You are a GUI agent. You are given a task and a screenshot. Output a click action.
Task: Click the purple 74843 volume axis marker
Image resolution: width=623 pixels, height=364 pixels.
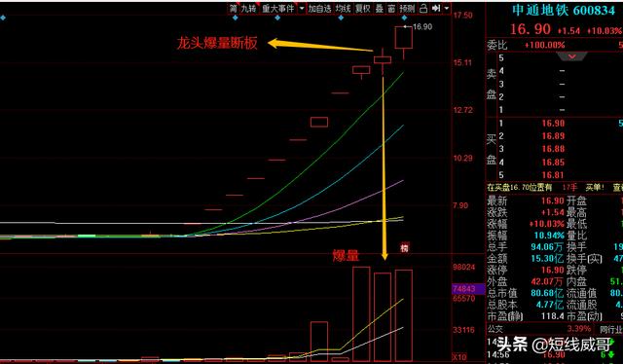pyautogui.click(x=468, y=289)
